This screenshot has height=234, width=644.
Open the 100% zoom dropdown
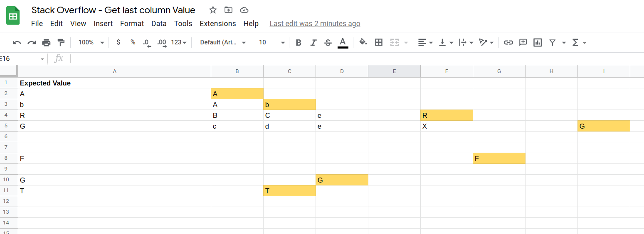91,42
